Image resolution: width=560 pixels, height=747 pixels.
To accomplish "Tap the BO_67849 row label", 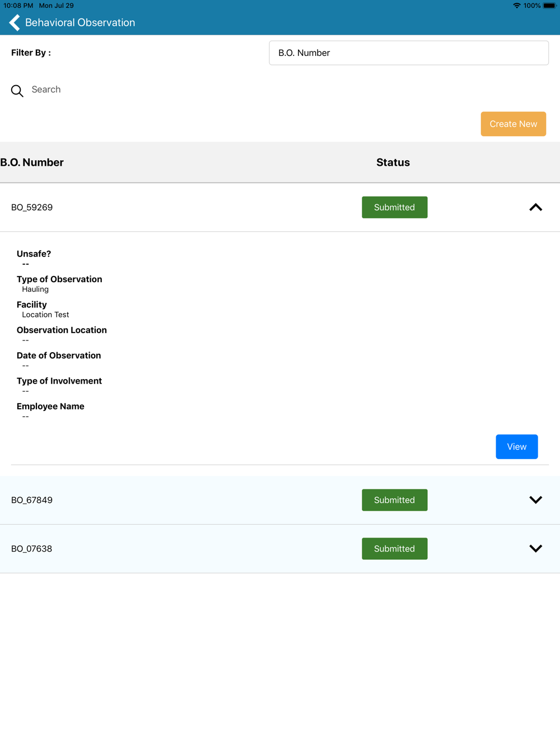I will click(32, 500).
